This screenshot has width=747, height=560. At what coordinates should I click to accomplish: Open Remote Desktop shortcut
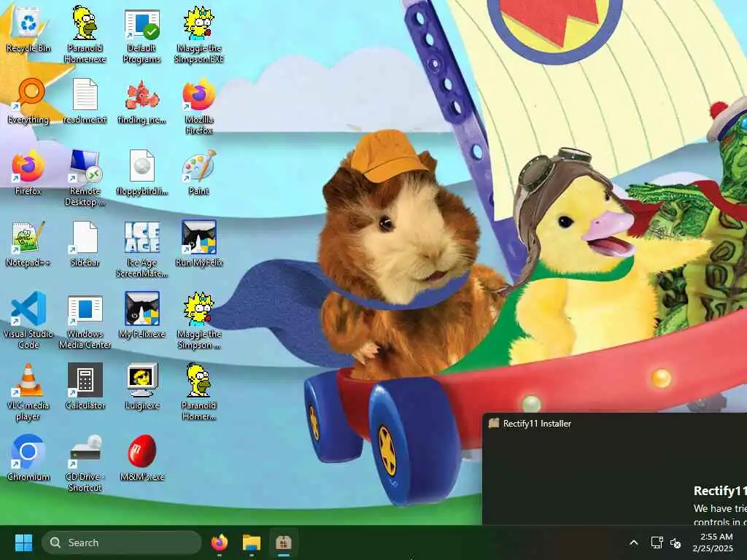point(85,177)
